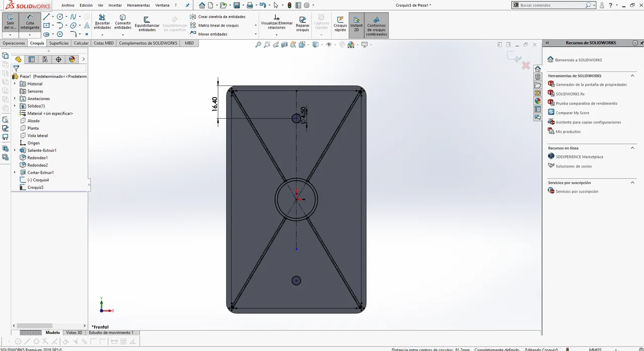Viewport: 644px width, 351px height.
Task: Click the Print icon in top toolbar
Action: point(250,5)
